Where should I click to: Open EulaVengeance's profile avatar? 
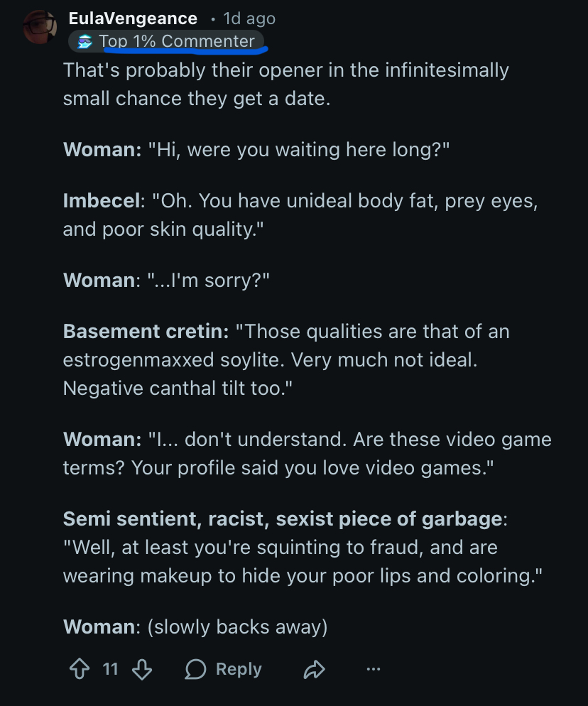tap(39, 28)
